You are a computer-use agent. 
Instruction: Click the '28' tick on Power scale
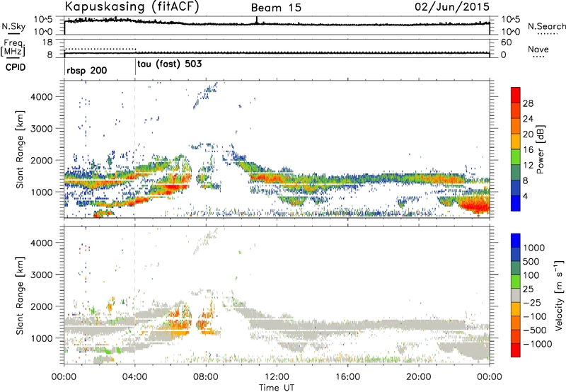coord(528,103)
